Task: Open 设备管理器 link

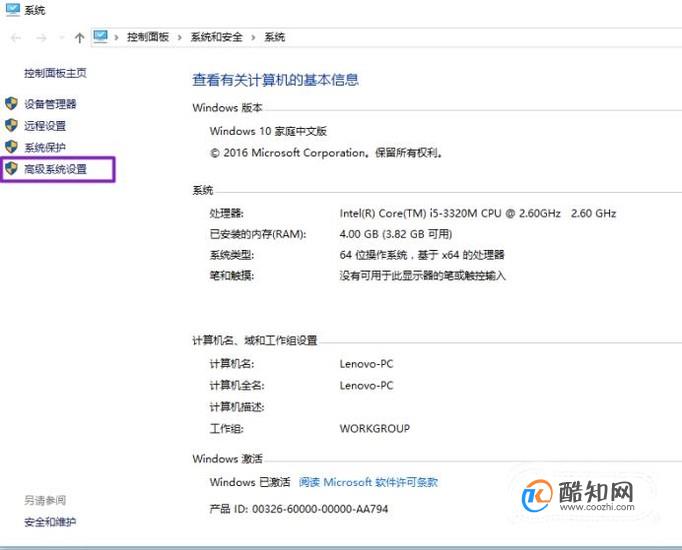Action: click(x=50, y=104)
